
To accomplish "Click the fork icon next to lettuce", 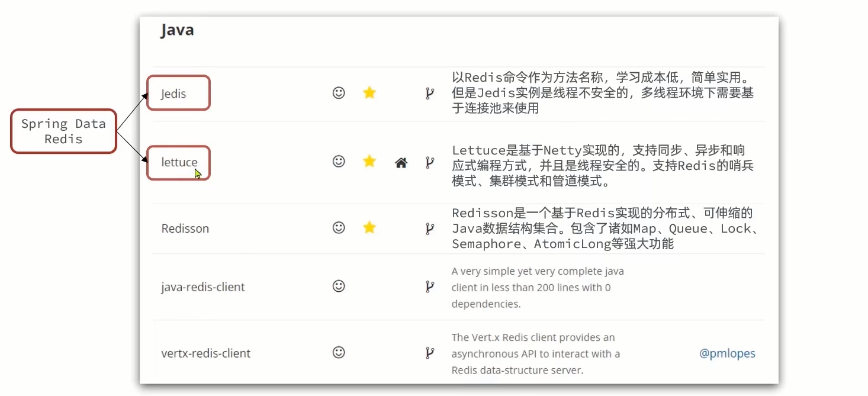I will point(429,162).
